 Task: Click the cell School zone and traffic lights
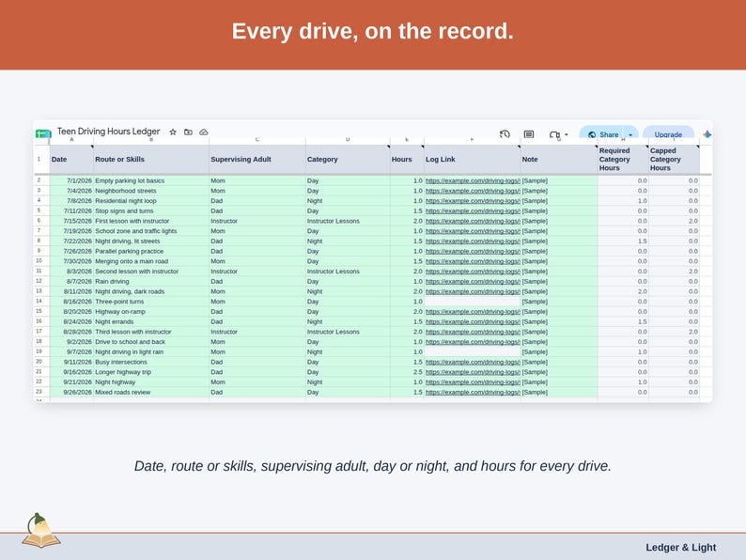click(151, 231)
